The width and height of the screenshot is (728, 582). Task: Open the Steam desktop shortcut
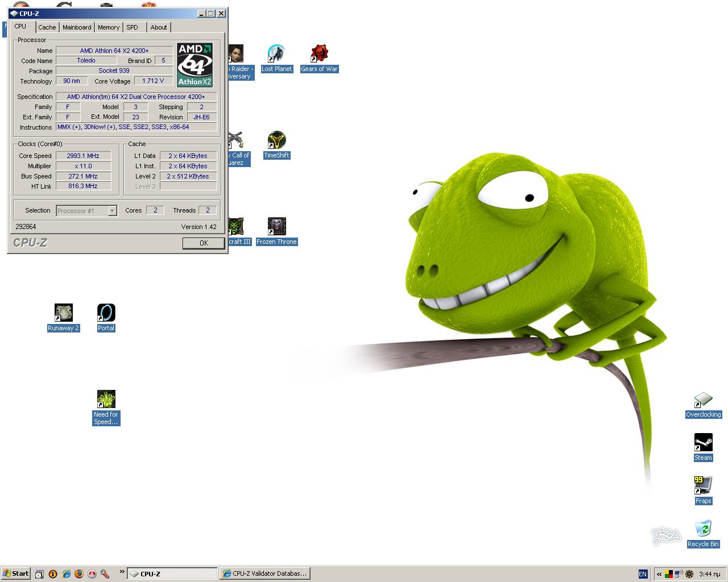pos(703,448)
